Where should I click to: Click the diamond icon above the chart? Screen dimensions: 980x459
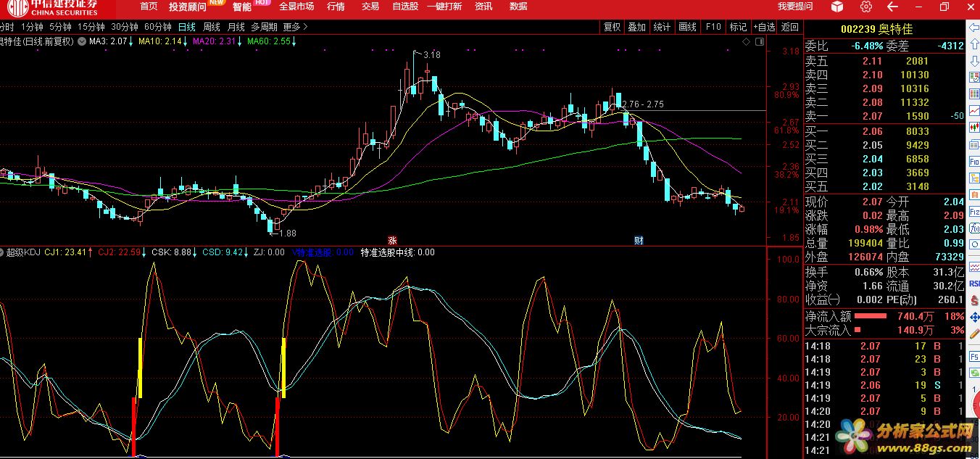pos(747,41)
